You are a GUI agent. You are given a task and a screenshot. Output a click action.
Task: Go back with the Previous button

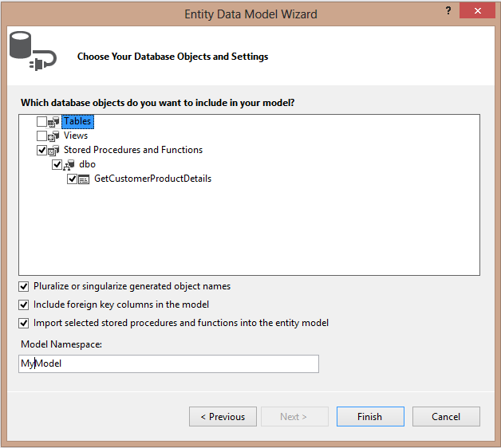[x=223, y=417]
